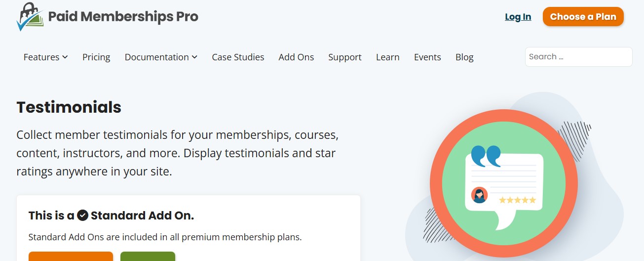Expand the Features dropdown menu
644x261 pixels.
pyautogui.click(x=45, y=57)
